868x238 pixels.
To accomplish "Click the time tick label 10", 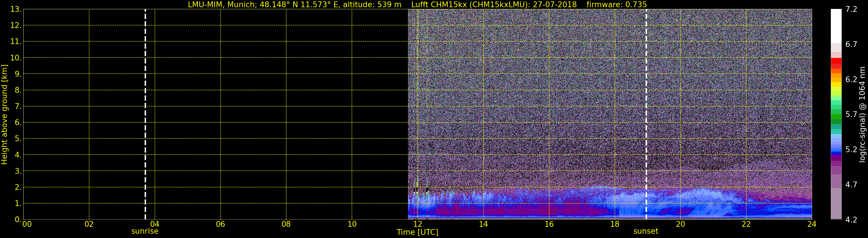I will 352,224.
